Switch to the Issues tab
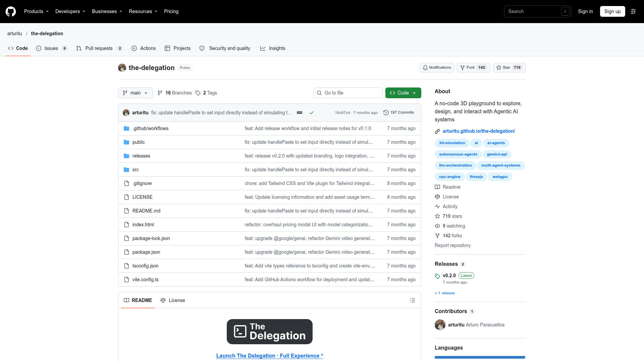 coord(52,48)
